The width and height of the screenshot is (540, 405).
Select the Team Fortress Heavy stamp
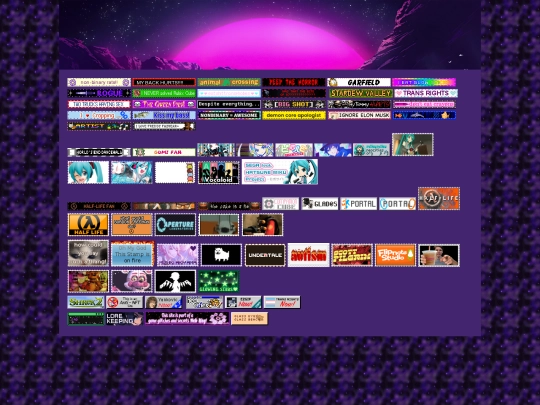(x=262, y=225)
